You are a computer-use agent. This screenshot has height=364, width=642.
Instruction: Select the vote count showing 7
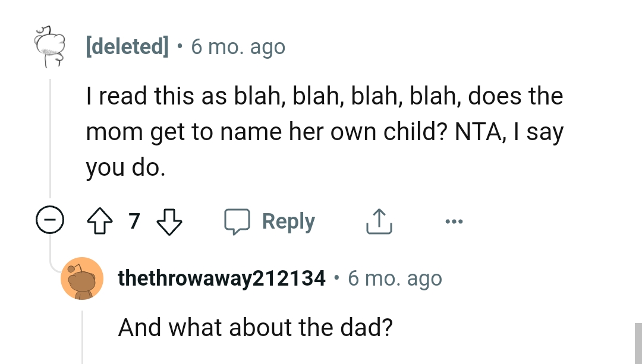point(134,220)
